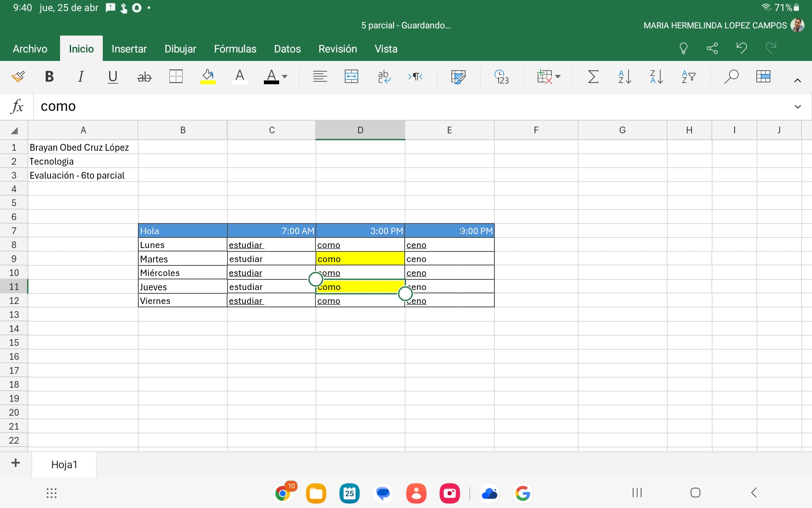Toggle bold formatting
Screen dimensions: 812x508
point(49,77)
